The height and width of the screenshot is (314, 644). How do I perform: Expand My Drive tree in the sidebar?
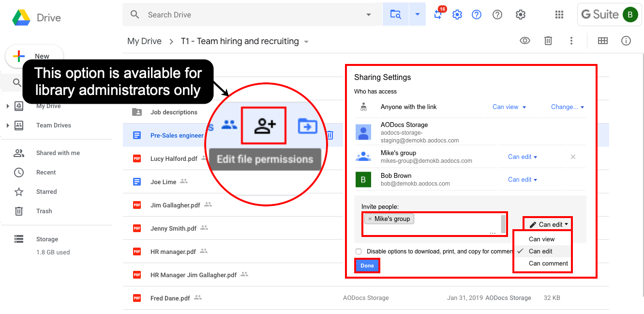pos(8,106)
